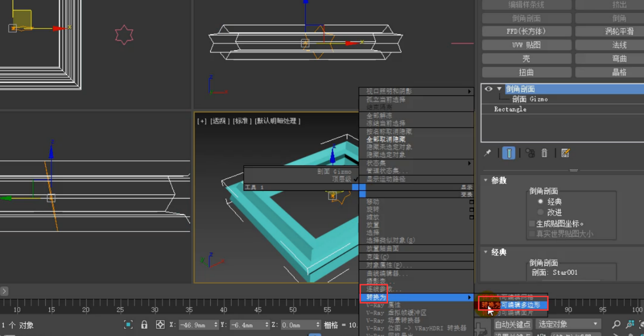
Task: Open the 选定对象 dropdown
Action: coord(568,324)
